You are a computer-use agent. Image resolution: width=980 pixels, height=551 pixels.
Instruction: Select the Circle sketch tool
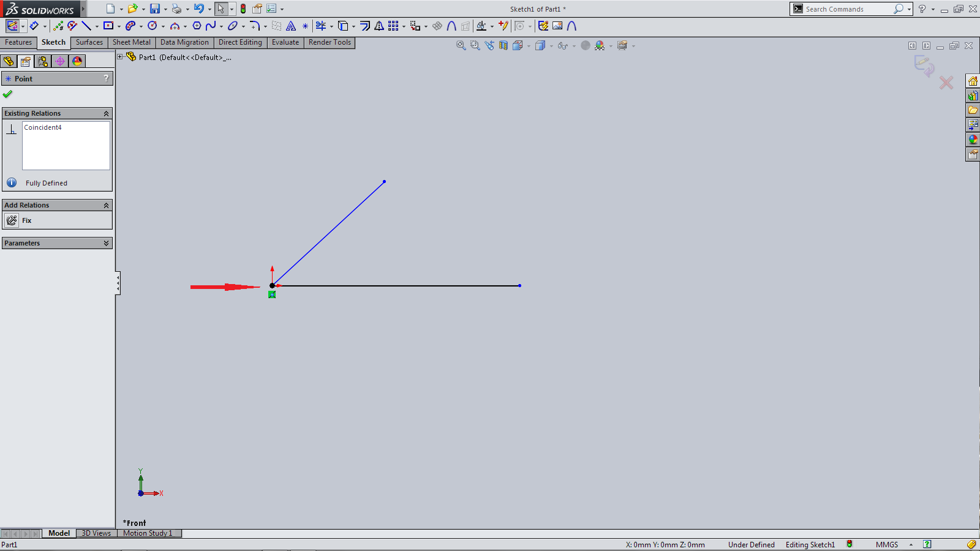tap(153, 26)
